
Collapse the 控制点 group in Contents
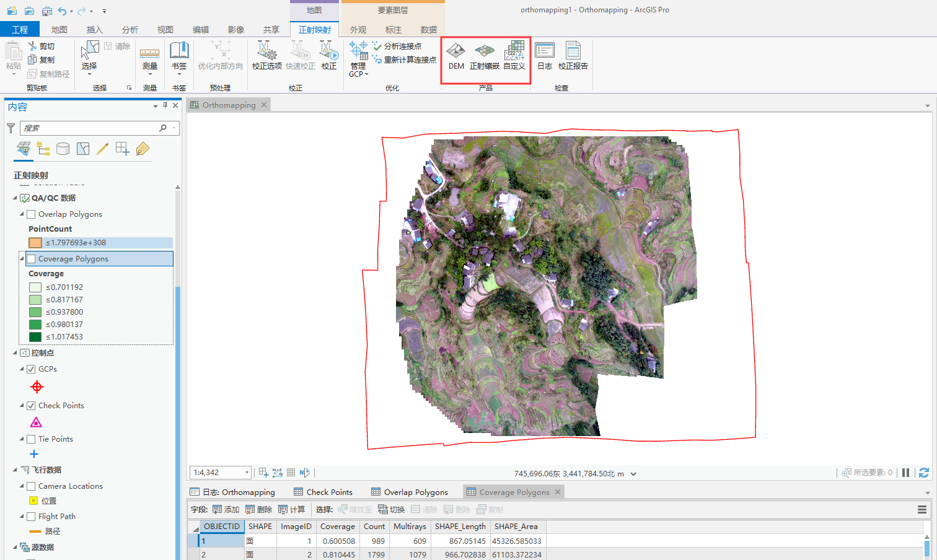[14, 352]
